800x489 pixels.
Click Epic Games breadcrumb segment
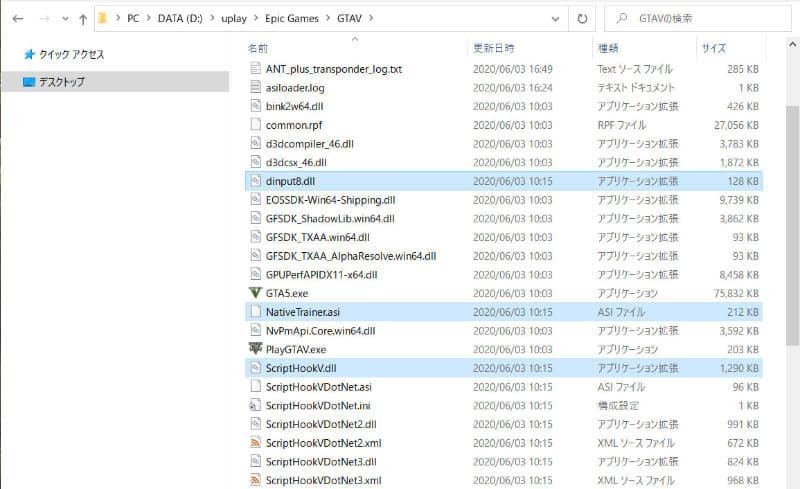coord(292,18)
